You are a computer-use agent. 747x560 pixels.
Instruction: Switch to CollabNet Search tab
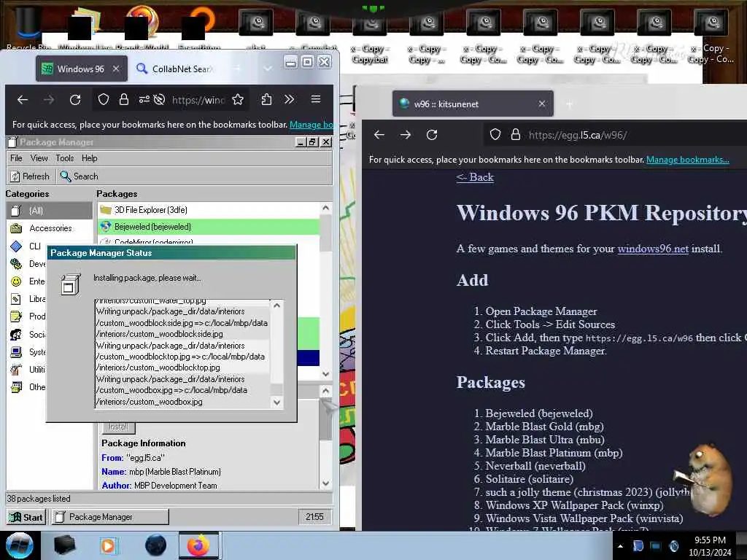click(x=175, y=69)
